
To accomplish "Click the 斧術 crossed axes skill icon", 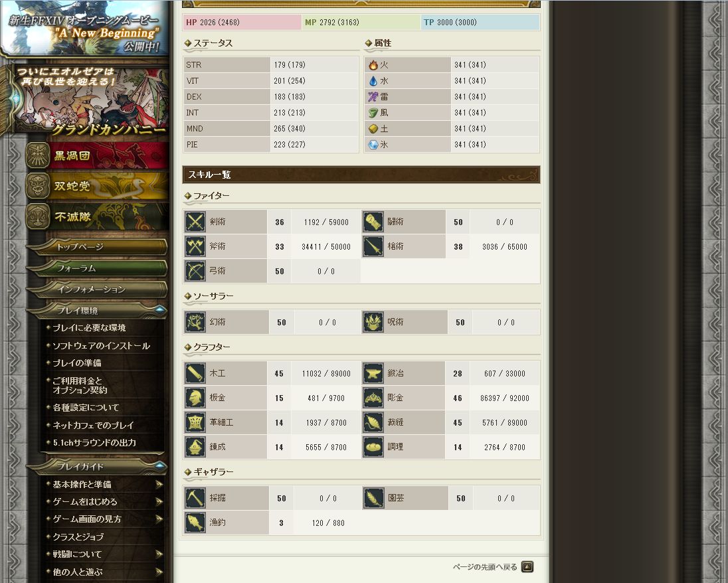I will click(x=195, y=246).
